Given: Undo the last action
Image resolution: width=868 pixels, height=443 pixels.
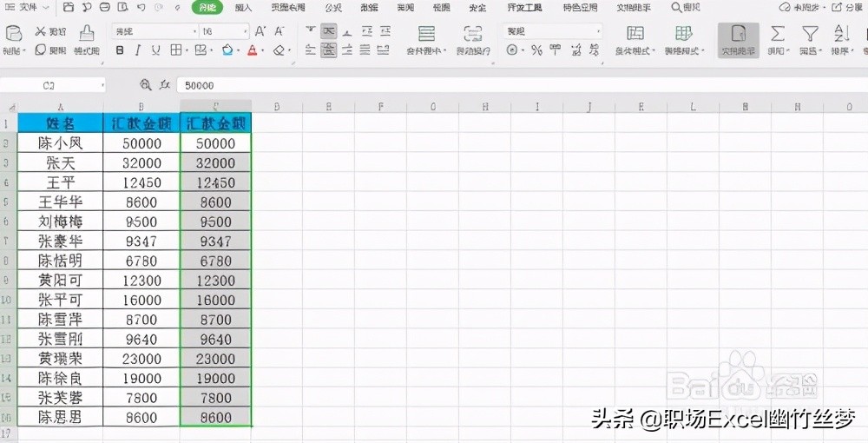Looking at the screenshot, I should coord(141,7).
